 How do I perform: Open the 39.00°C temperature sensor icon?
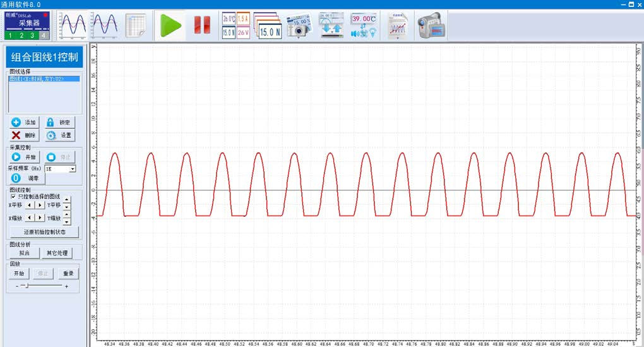(364, 25)
